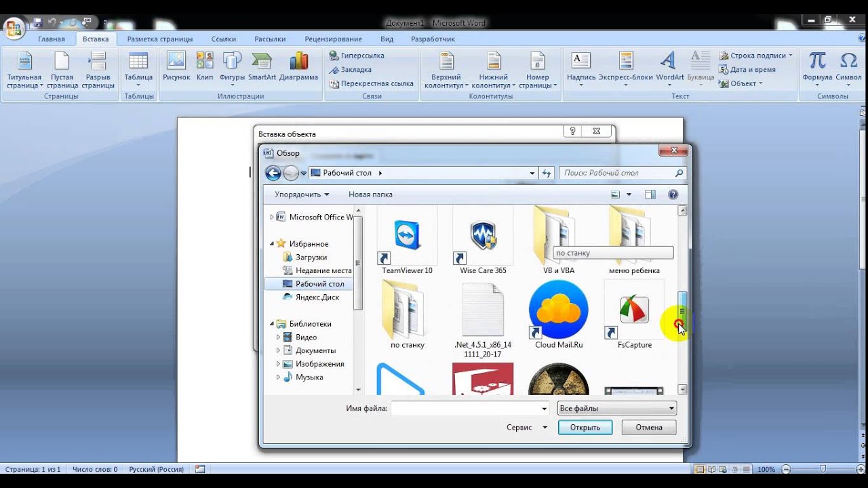Select the Cloud Mail.Ru shortcut

(x=559, y=314)
